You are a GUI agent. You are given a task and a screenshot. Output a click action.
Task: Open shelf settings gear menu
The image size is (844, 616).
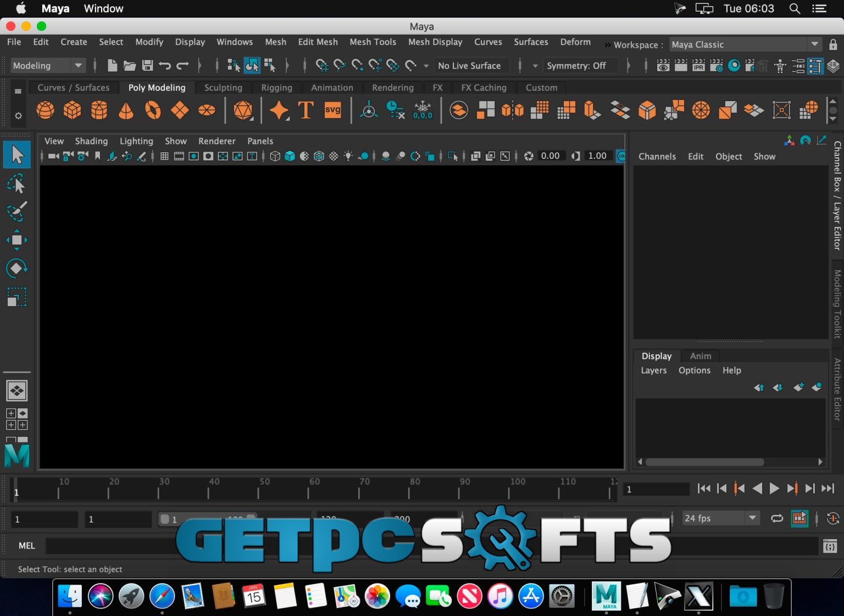18,115
